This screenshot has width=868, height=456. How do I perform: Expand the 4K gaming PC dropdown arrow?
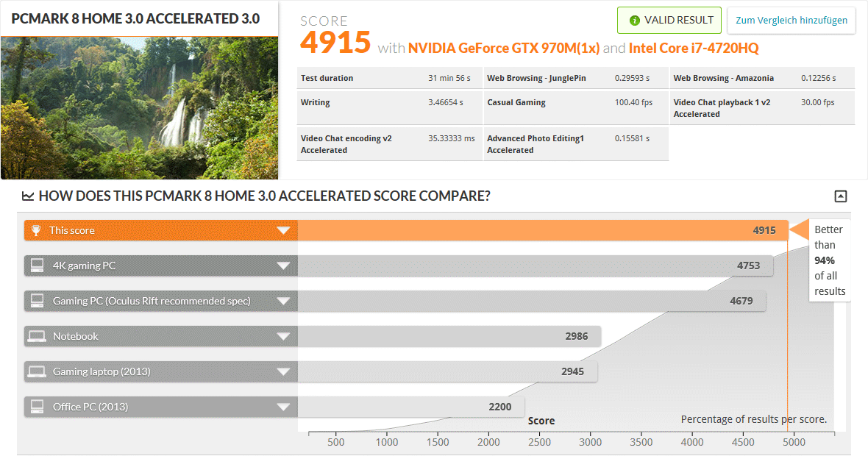tap(283, 266)
